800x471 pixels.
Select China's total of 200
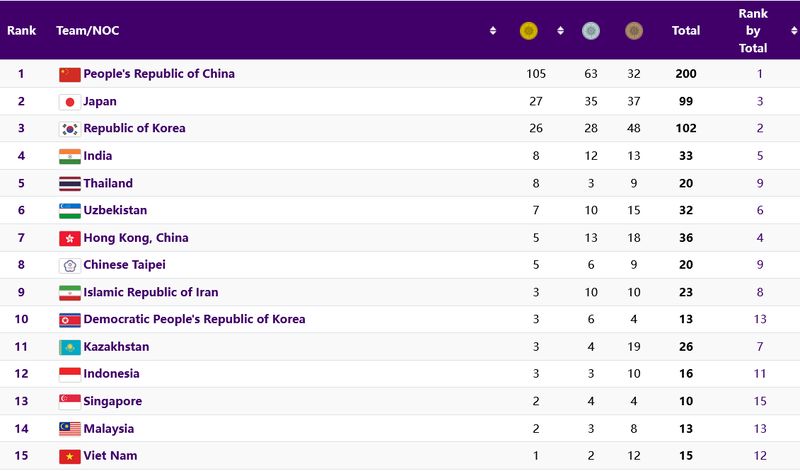[686, 73]
